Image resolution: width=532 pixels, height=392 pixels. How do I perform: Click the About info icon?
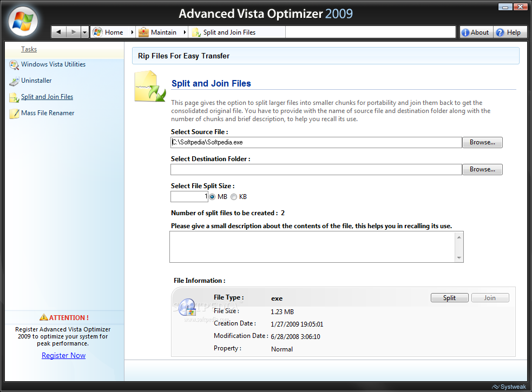coord(465,32)
